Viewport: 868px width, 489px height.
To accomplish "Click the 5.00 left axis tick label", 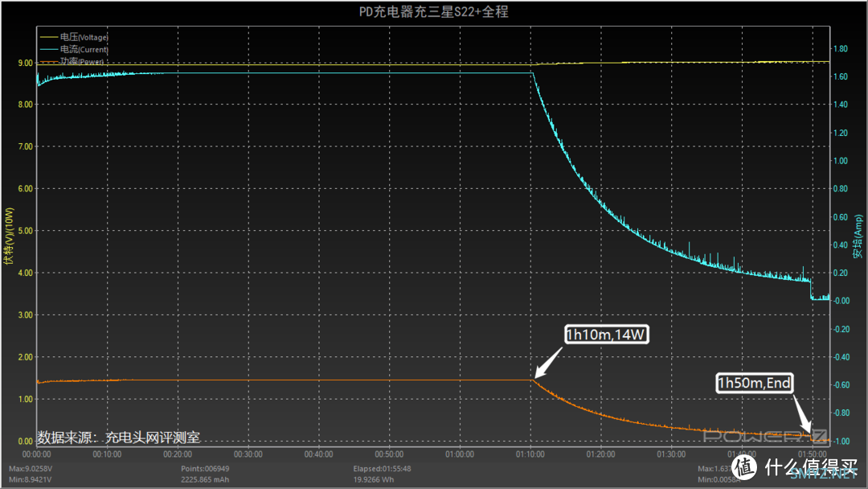I will click(x=26, y=230).
